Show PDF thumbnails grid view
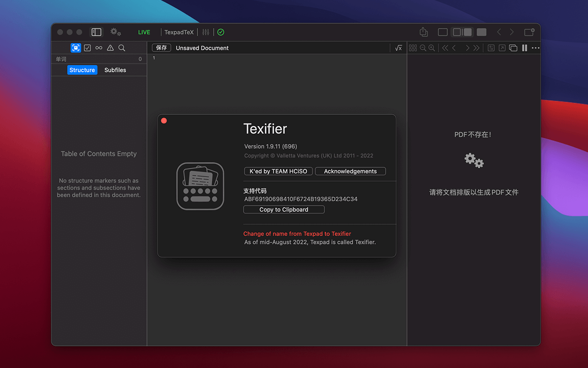The height and width of the screenshot is (368, 588). tap(413, 48)
